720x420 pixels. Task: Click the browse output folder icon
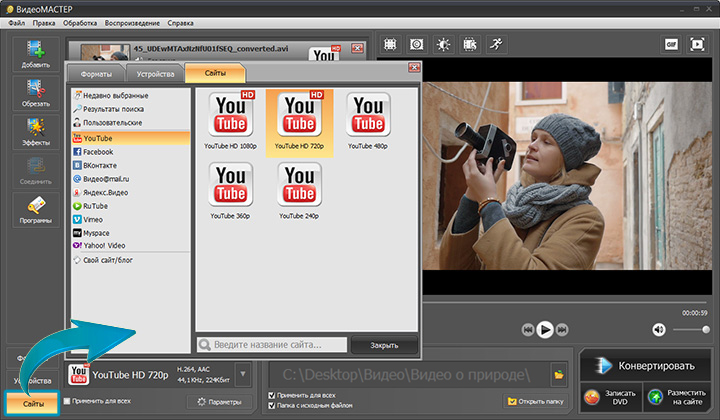pos(559,375)
